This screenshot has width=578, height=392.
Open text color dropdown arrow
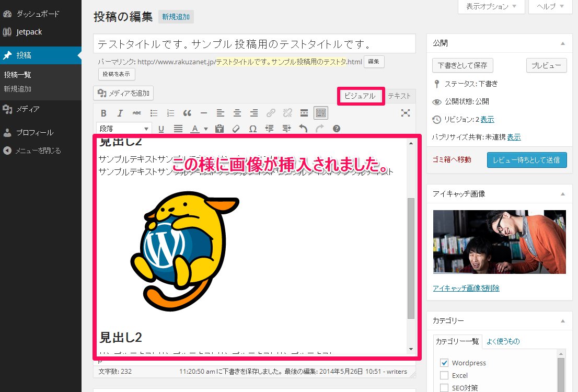pos(206,129)
